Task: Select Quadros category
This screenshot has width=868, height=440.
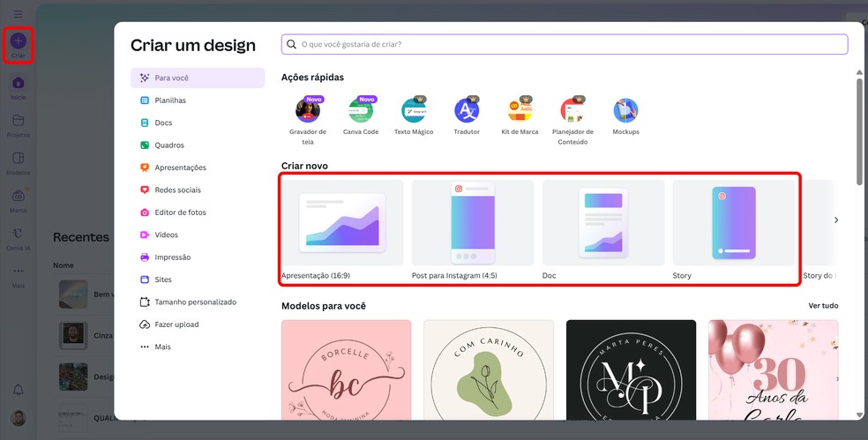Action: (x=198, y=145)
